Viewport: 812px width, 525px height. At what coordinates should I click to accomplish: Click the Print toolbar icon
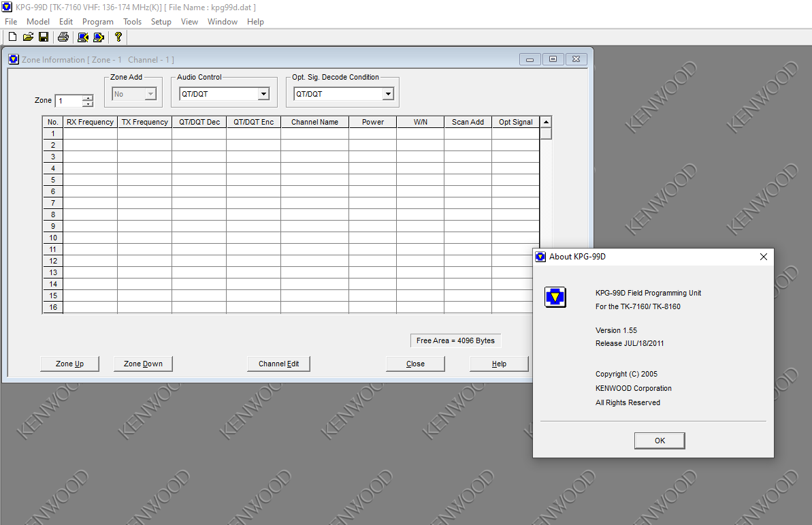63,37
